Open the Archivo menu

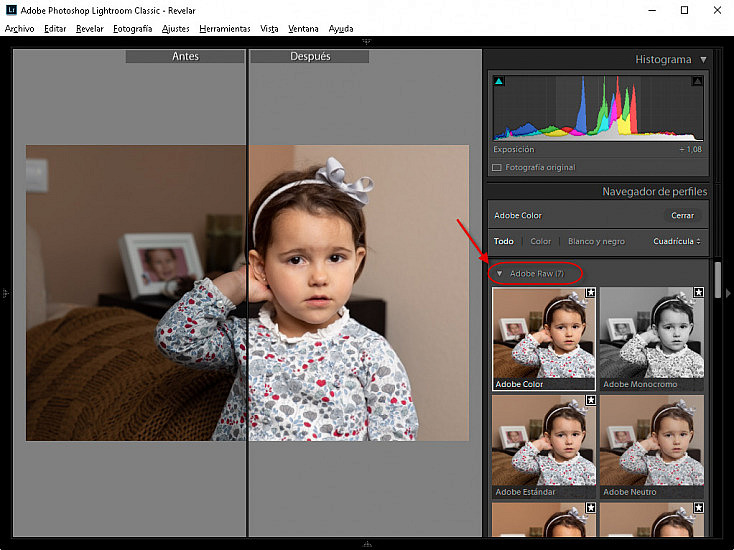click(x=20, y=29)
